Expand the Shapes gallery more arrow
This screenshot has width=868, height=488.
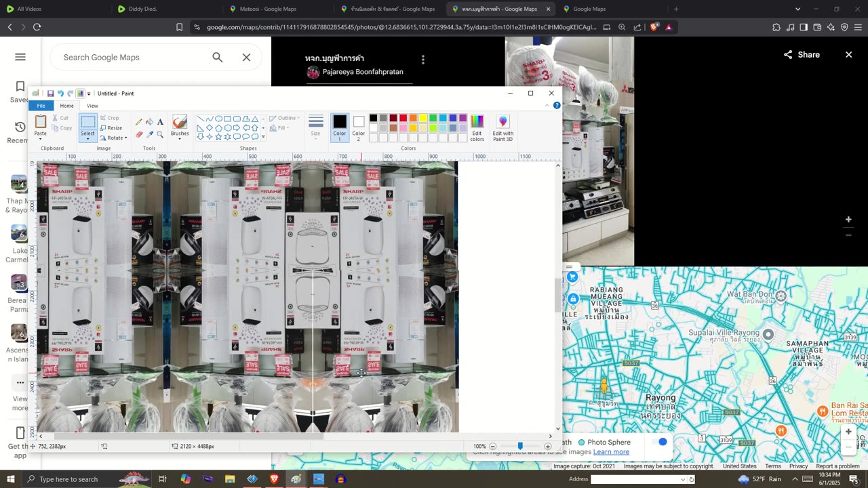[x=263, y=137]
